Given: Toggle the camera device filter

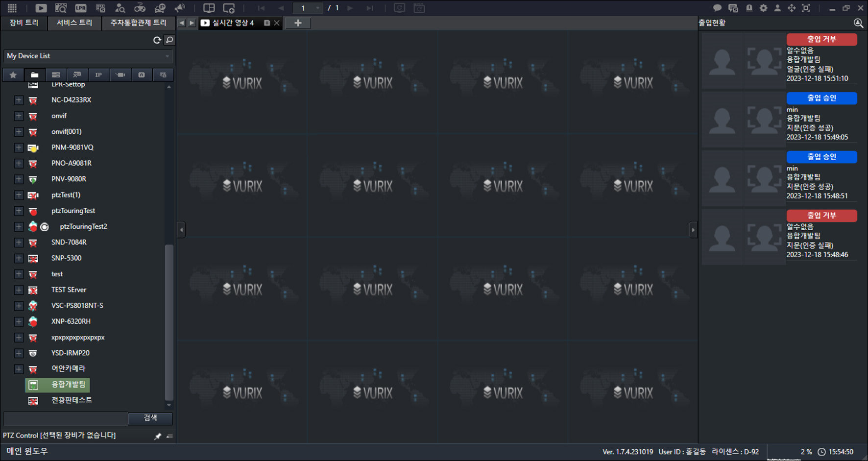Looking at the screenshot, I should click(120, 75).
